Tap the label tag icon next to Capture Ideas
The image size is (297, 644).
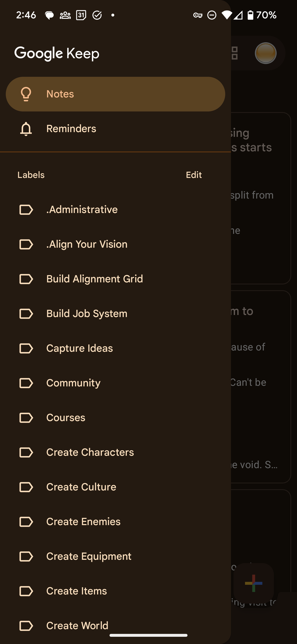click(26, 348)
